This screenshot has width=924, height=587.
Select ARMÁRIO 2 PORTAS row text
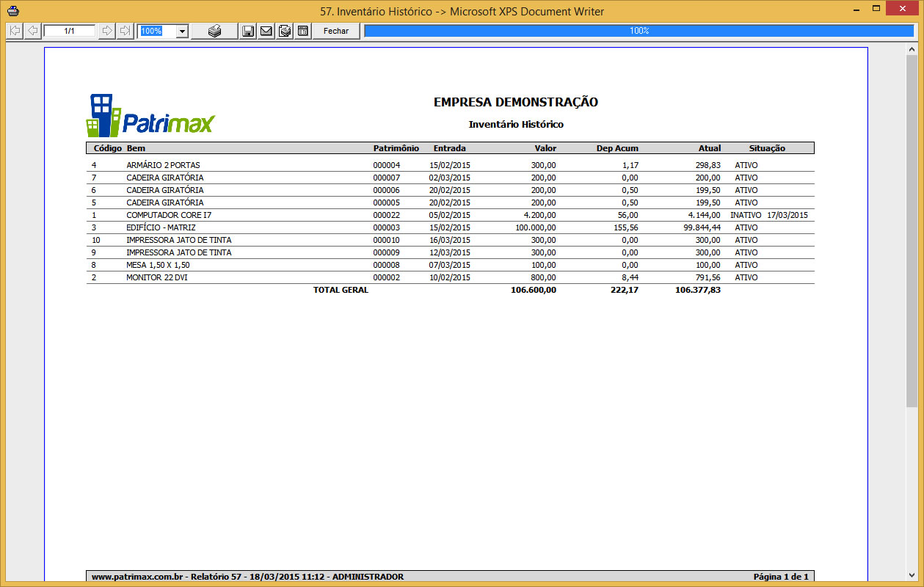(163, 165)
